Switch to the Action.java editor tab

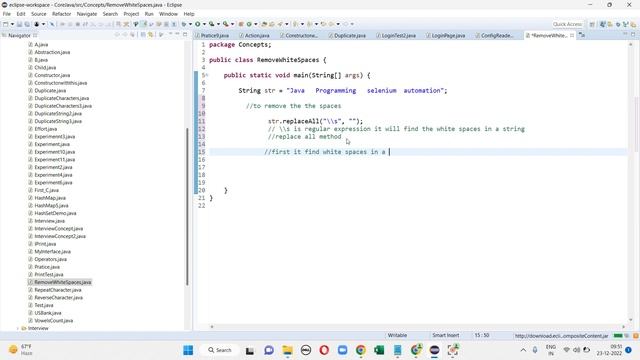(254, 36)
